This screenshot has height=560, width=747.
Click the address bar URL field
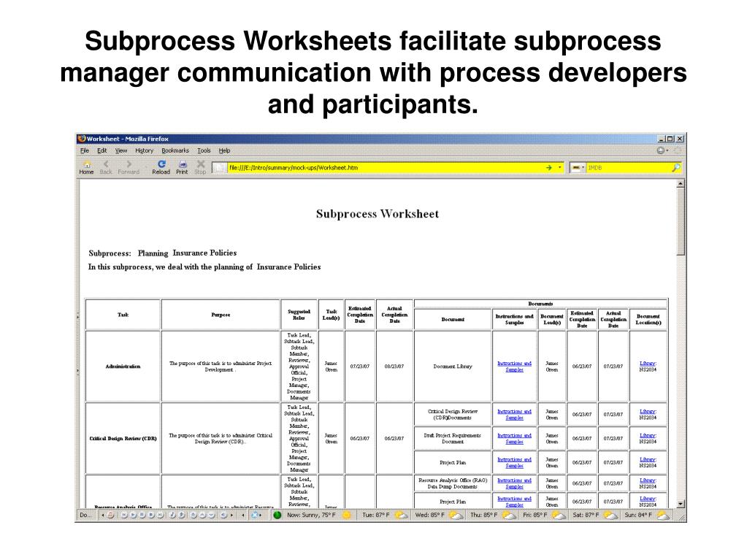pos(386,168)
